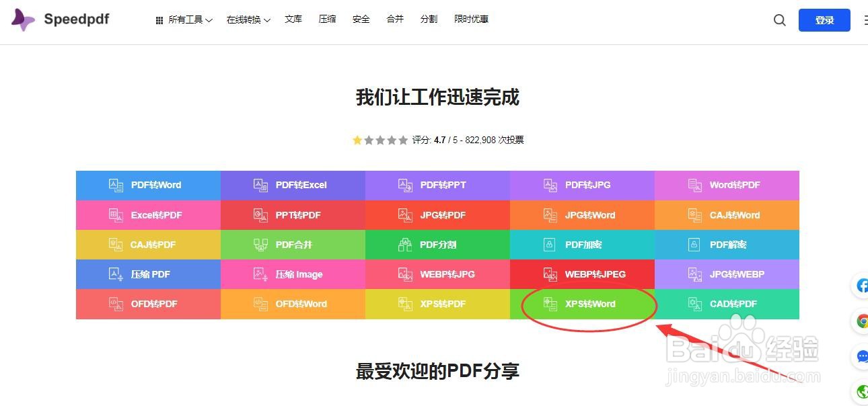The height and width of the screenshot is (406, 868).
Task: Click the search magnifier icon
Action: [x=779, y=20]
